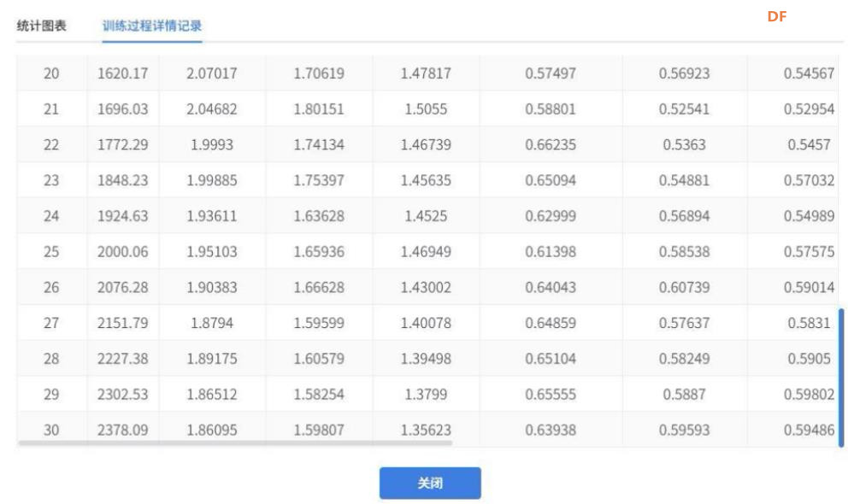Click the cell showing 1.95103
The image size is (860, 504).
pyautogui.click(x=212, y=251)
